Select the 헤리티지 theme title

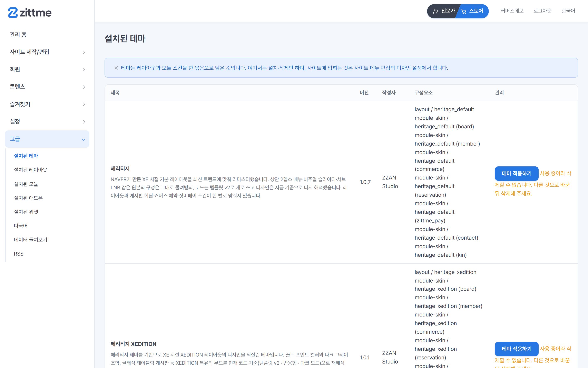[x=120, y=168]
